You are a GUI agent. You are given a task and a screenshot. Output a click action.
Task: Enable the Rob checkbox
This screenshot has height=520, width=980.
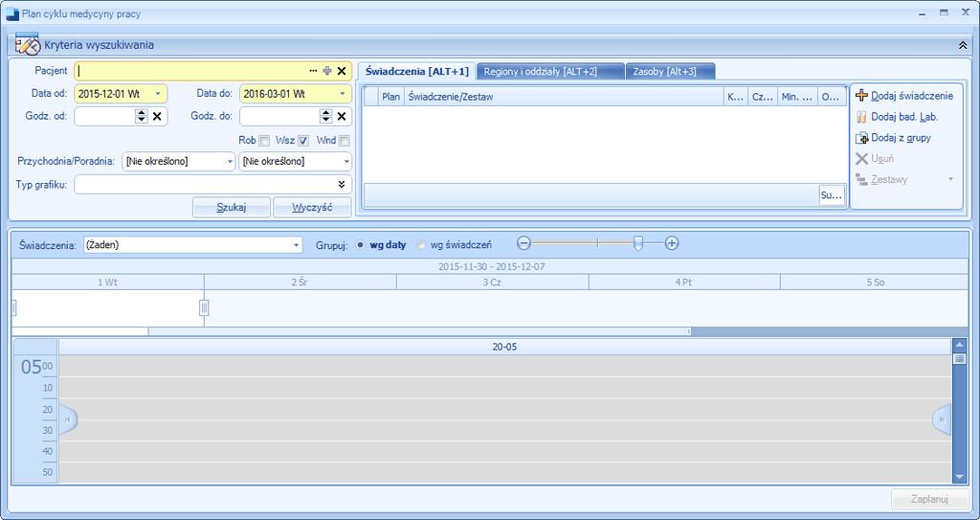[264, 141]
